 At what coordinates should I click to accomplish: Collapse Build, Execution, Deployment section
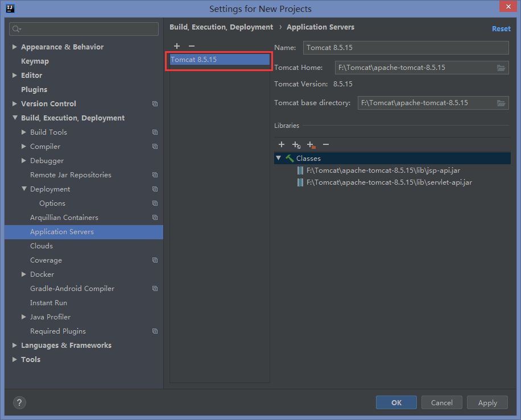tap(15, 118)
